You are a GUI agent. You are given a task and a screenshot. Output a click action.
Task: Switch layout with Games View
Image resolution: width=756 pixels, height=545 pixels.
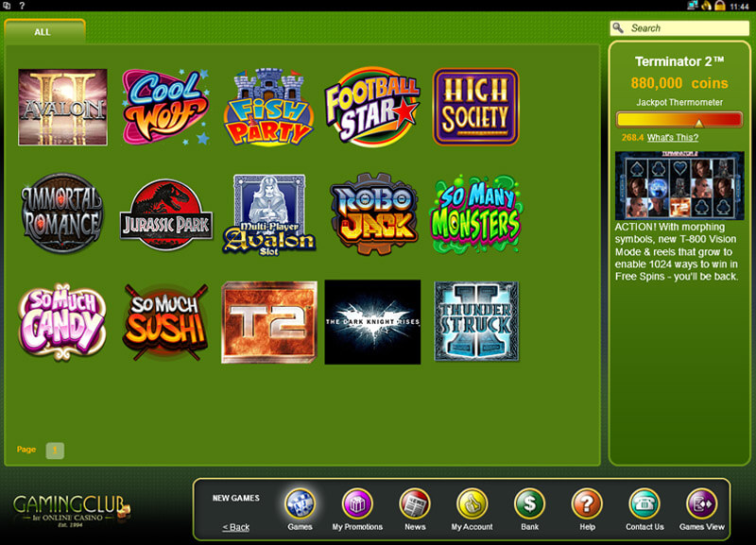click(701, 504)
